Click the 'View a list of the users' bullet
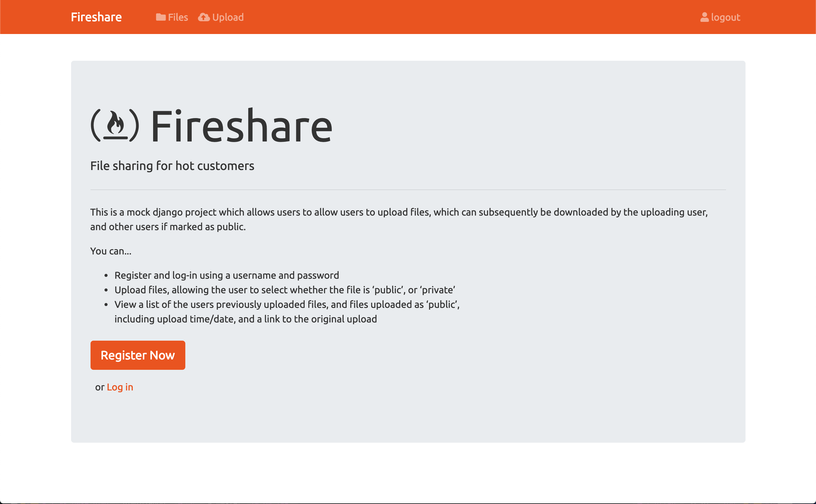The height and width of the screenshot is (504, 816). (287, 304)
